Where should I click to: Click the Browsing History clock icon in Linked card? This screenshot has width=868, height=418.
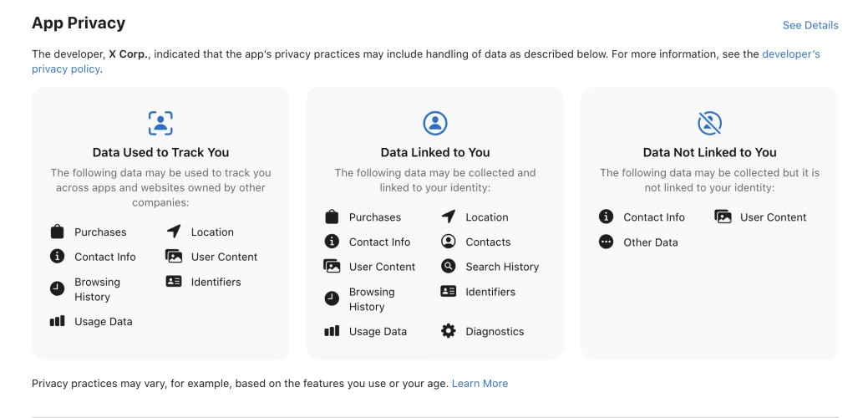332,298
